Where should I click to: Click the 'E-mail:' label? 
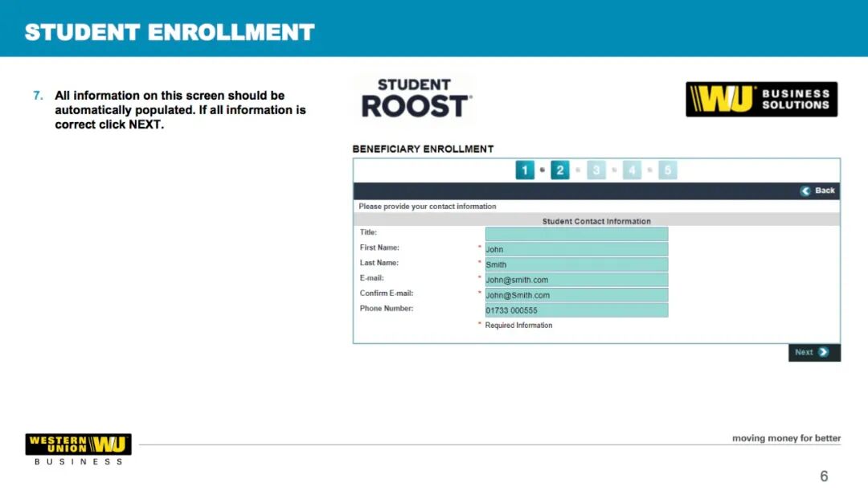pos(371,278)
